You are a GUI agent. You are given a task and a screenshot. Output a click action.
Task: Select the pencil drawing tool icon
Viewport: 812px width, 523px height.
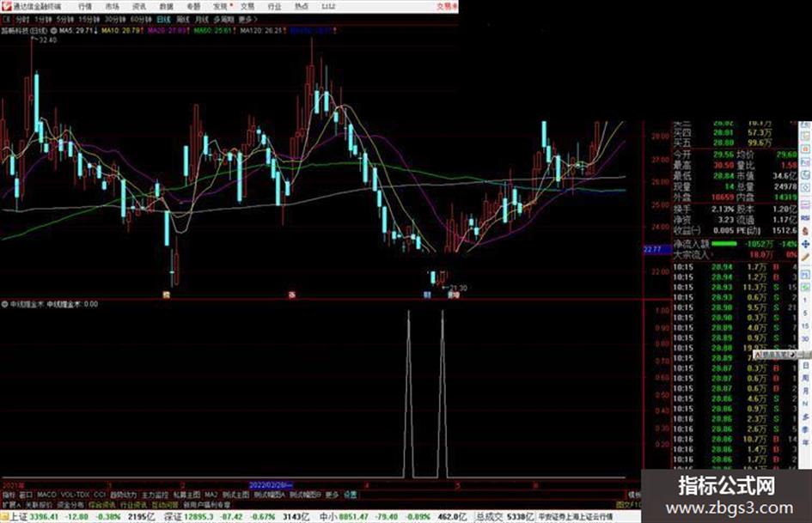pos(805,258)
